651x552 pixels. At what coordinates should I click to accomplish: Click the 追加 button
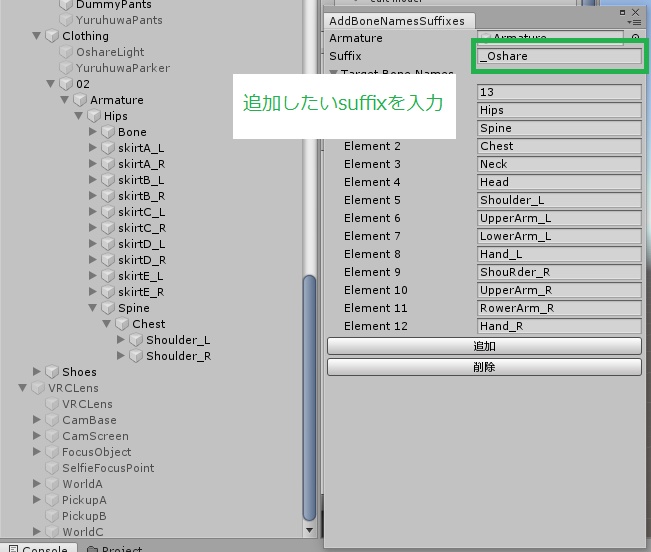484,346
